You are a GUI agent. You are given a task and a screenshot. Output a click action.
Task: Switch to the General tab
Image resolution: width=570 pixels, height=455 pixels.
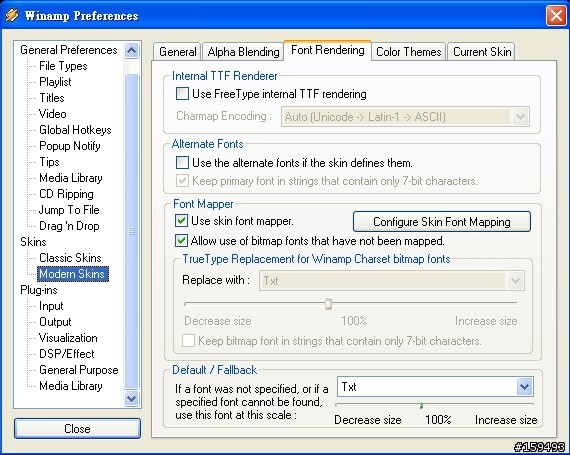pos(177,52)
